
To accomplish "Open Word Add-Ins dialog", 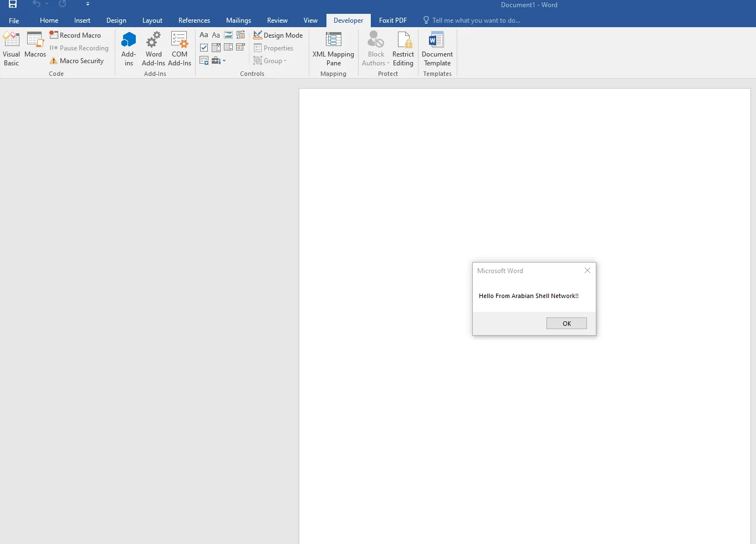I will click(154, 49).
